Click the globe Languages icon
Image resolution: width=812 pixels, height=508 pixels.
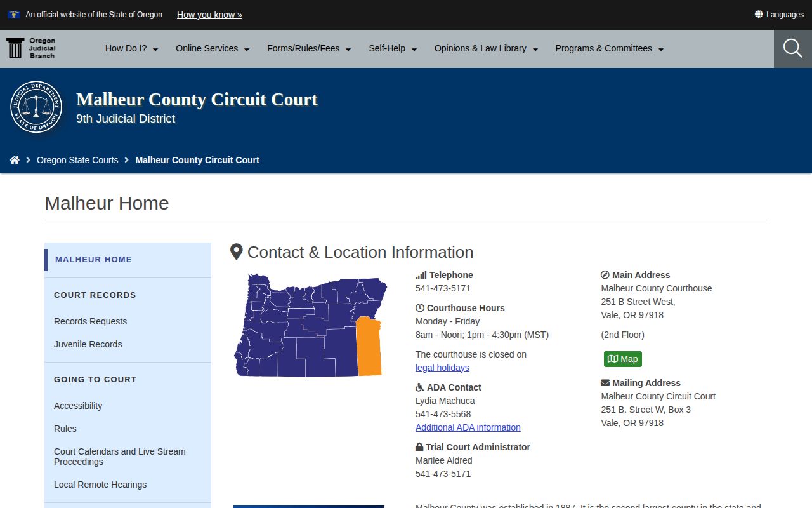click(x=758, y=14)
